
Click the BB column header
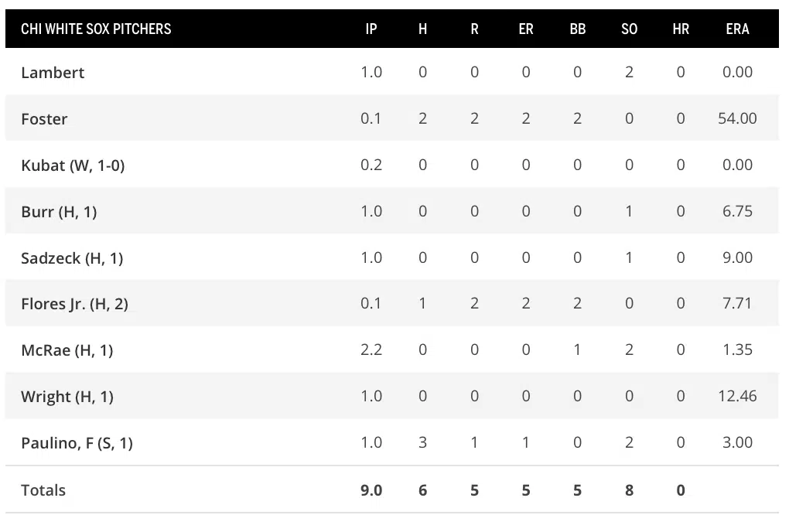coord(577,29)
